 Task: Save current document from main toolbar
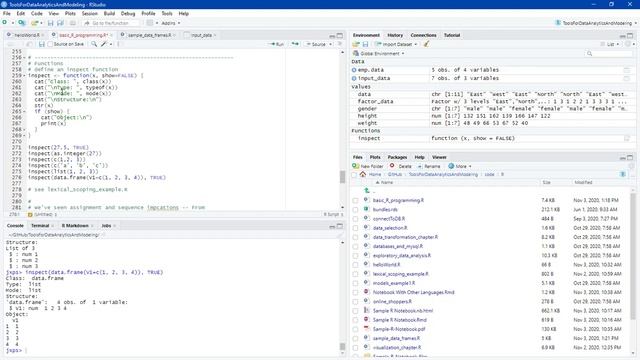pyautogui.click(x=51, y=23)
